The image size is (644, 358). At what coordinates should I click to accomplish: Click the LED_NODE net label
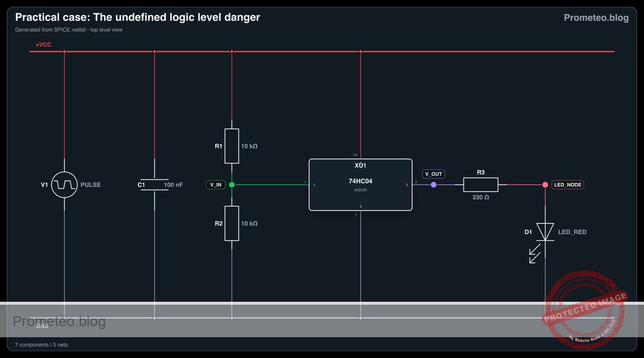point(568,185)
